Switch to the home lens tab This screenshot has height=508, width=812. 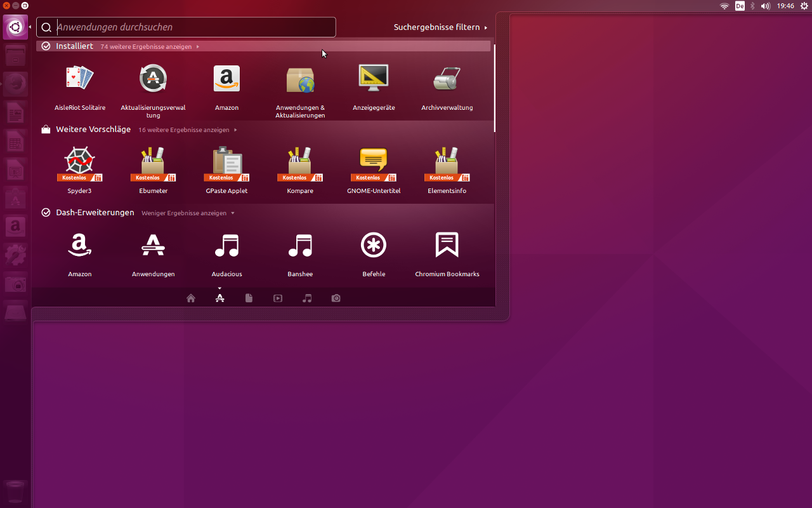pyautogui.click(x=191, y=298)
